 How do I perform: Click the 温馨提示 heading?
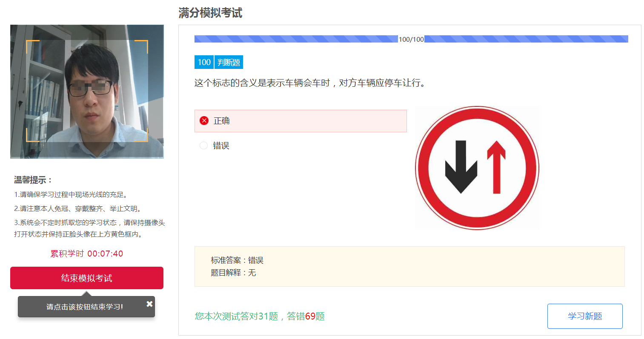coord(33,180)
